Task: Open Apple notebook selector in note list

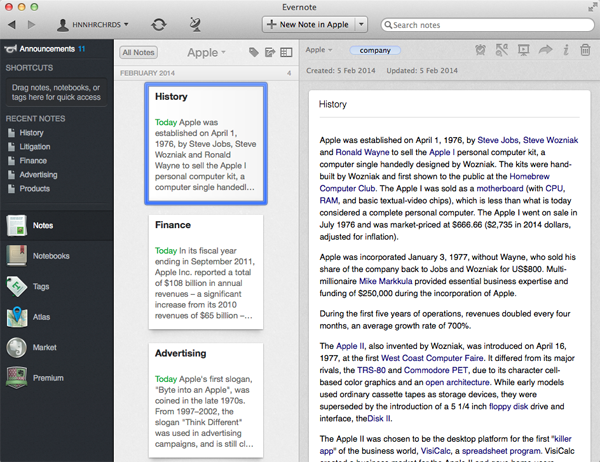Action: 206,52
